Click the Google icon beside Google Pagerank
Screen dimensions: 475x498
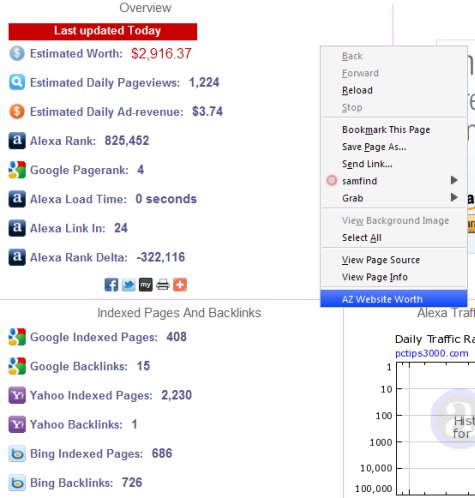point(17,170)
